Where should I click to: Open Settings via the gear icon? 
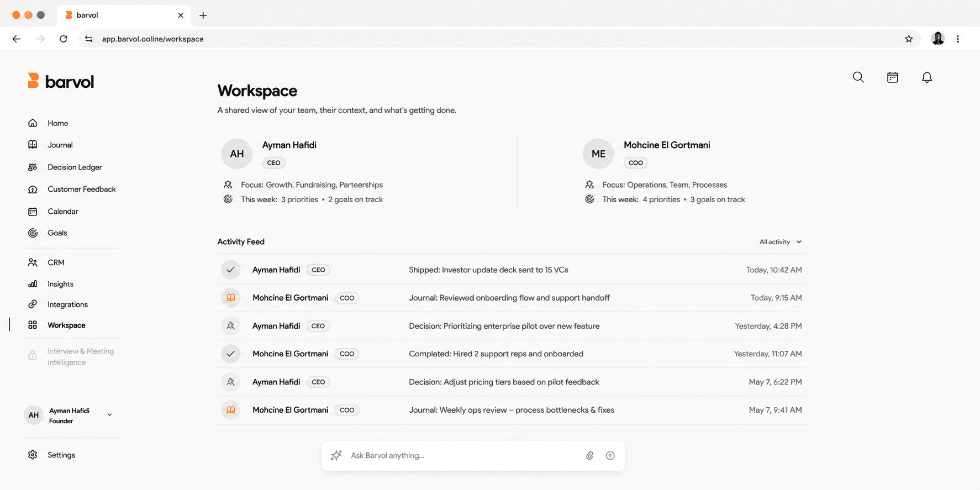pyautogui.click(x=33, y=455)
